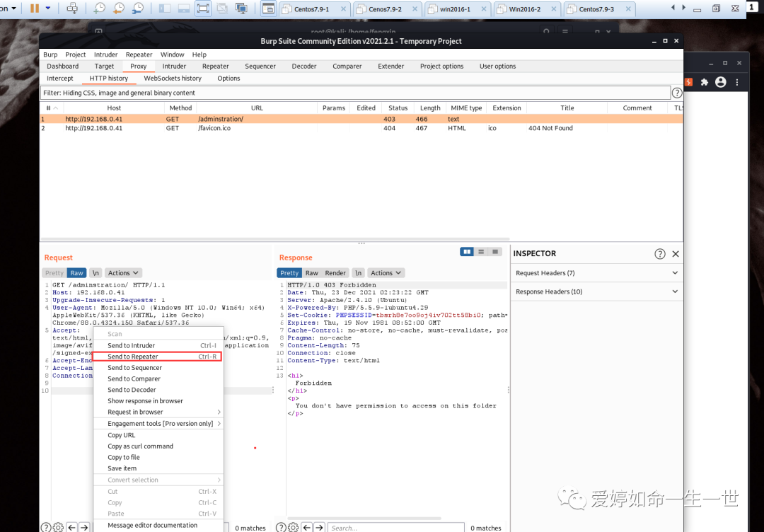Switch request view to Raw
Viewport: 764px width, 532px height.
click(77, 273)
